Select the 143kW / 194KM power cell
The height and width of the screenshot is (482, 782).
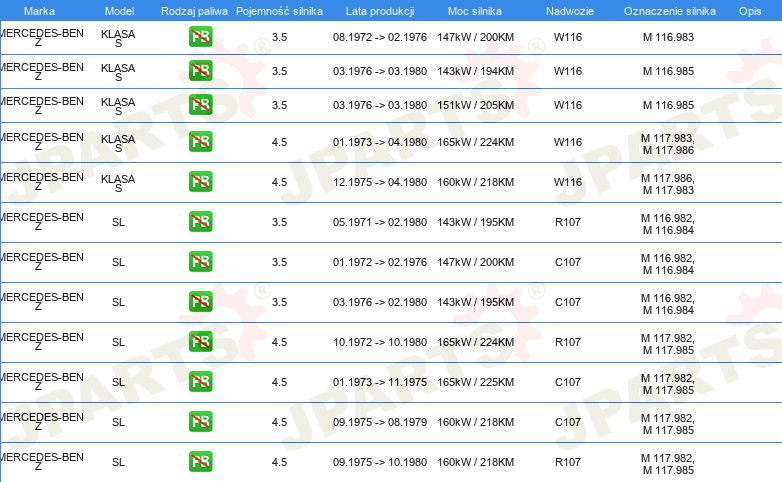[x=475, y=71]
